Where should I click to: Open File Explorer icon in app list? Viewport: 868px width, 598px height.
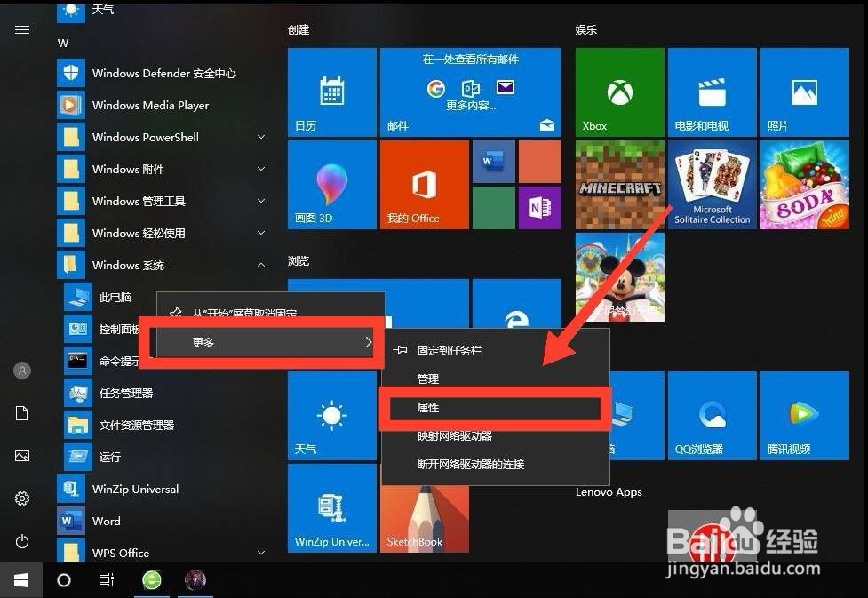[x=78, y=426]
